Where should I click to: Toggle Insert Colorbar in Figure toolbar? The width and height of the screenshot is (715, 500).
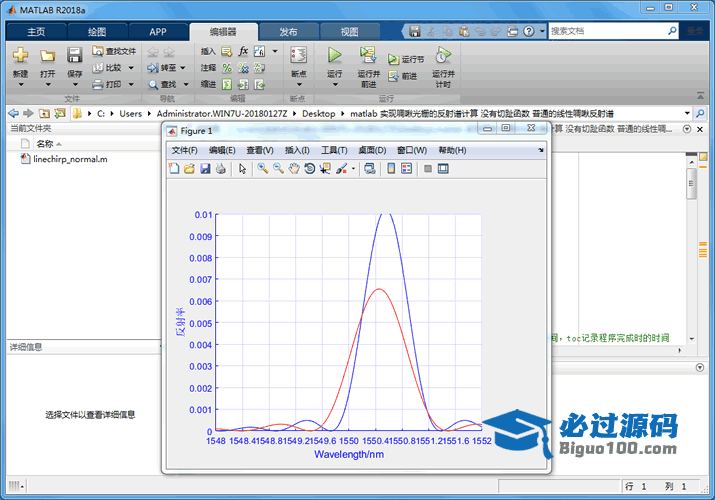point(391,169)
